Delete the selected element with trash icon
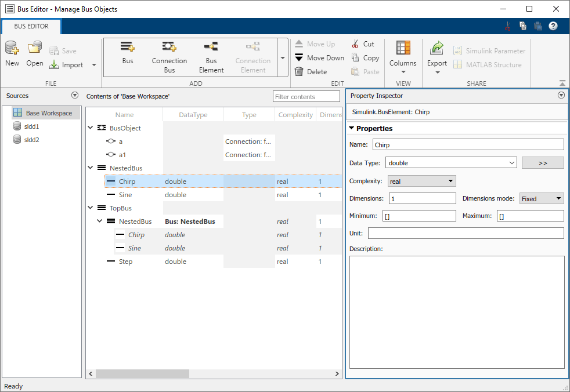 [299, 71]
